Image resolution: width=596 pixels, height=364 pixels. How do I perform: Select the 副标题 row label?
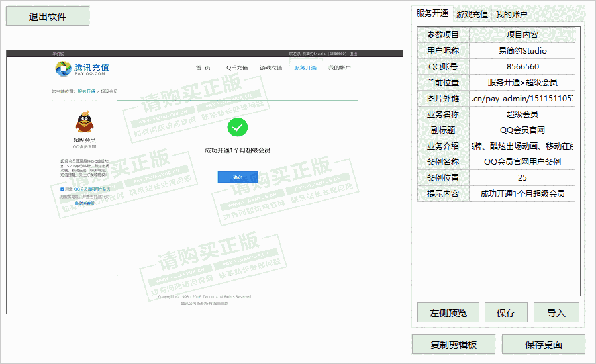[x=443, y=130]
